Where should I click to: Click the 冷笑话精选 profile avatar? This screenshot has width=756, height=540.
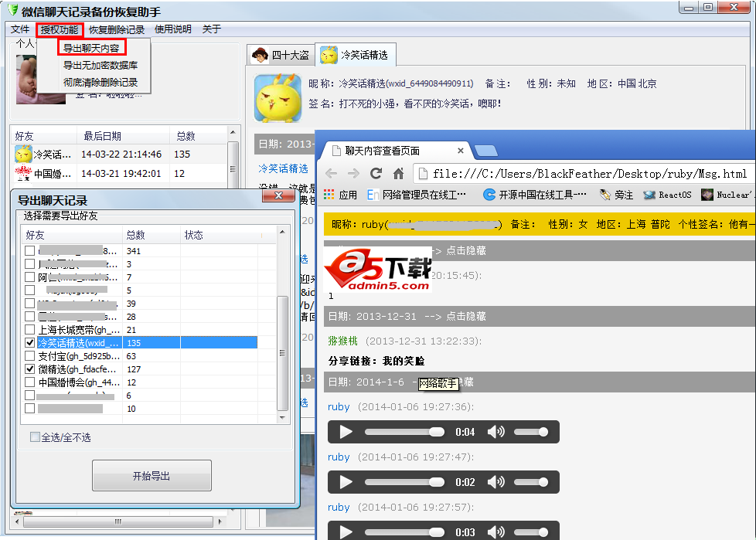tap(278, 97)
